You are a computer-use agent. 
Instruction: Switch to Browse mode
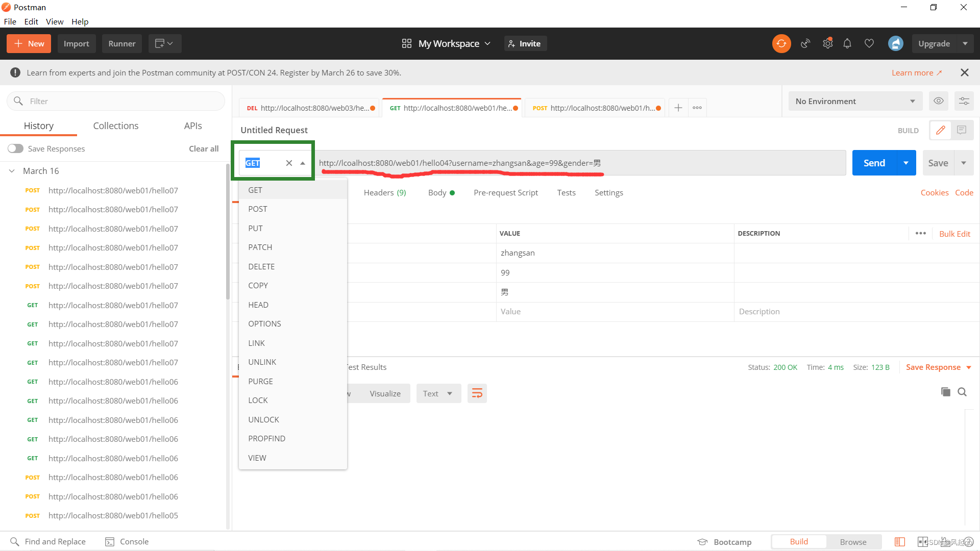pyautogui.click(x=853, y=542)
